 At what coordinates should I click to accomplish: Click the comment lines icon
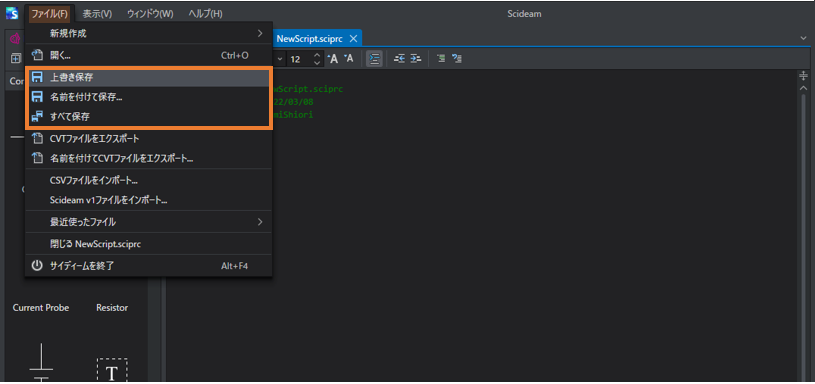pos(441,59)
